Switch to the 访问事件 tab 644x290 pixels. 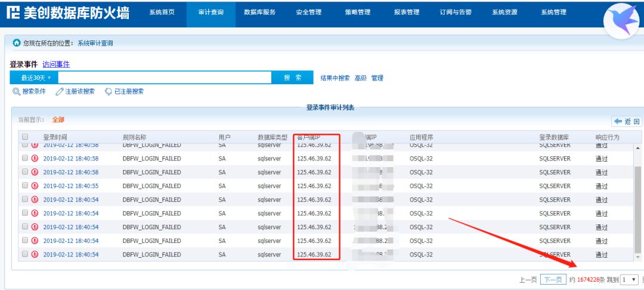click(x=56, y=64)
